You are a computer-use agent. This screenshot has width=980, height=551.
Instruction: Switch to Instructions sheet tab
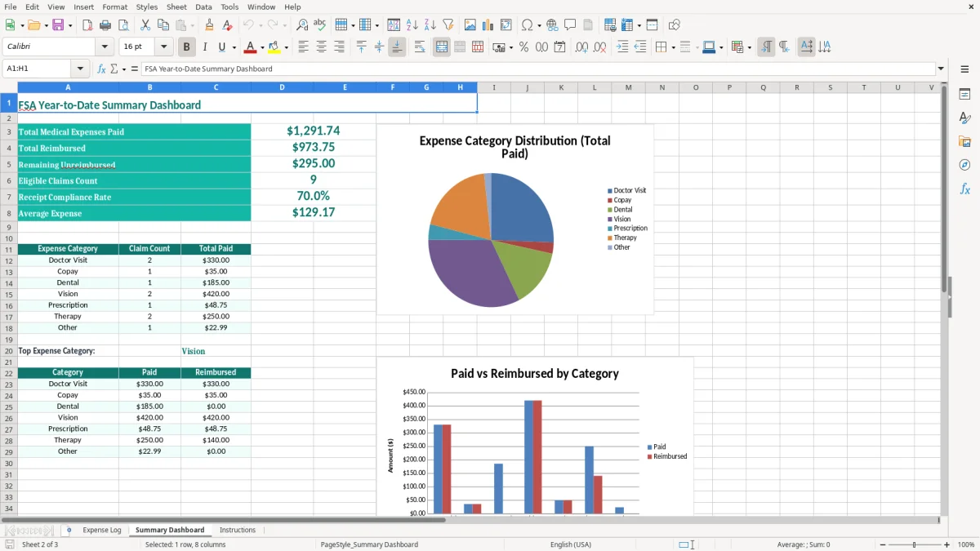coord(238,530)
